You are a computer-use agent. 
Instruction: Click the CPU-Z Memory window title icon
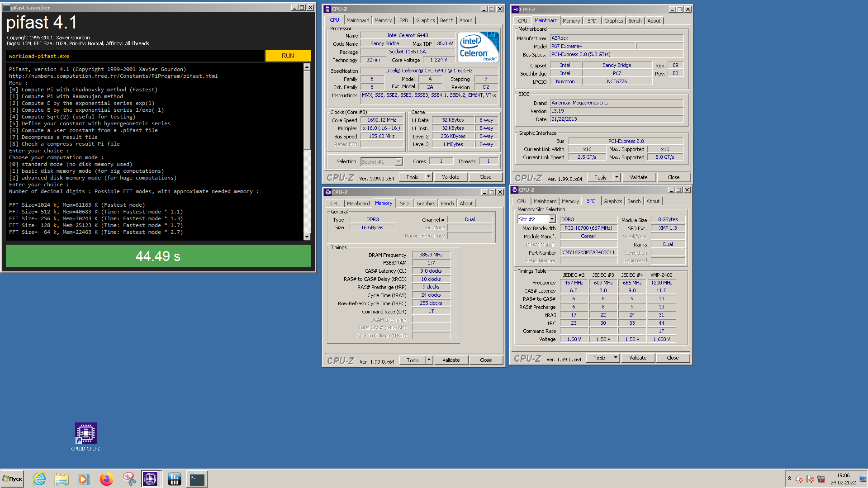(328, 192)
